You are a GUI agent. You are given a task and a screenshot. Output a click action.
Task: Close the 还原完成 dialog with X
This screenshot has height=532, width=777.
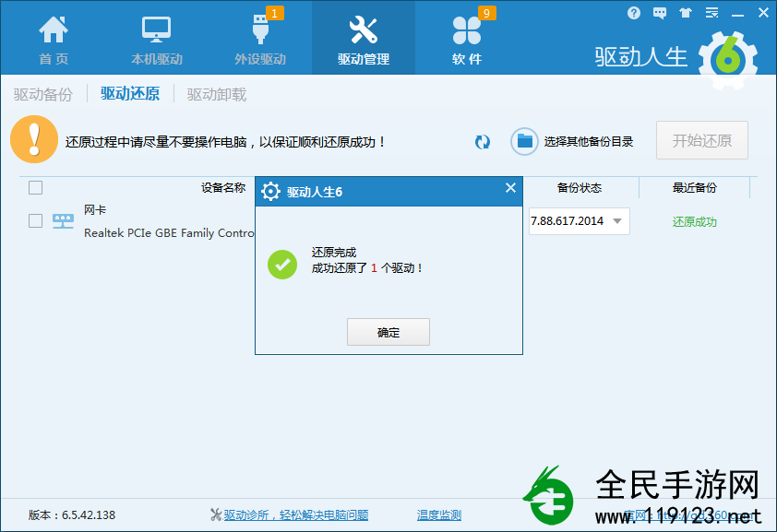tap(510, 187)
